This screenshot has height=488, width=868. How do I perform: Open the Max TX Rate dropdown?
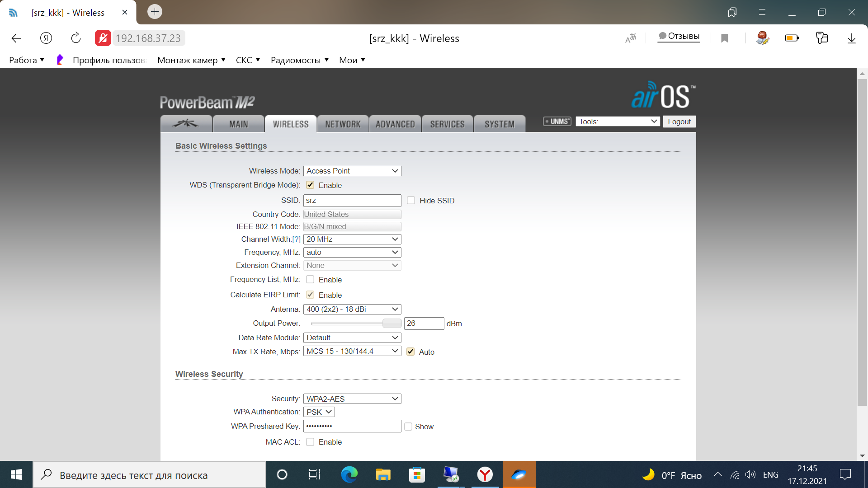click(352, 351)
